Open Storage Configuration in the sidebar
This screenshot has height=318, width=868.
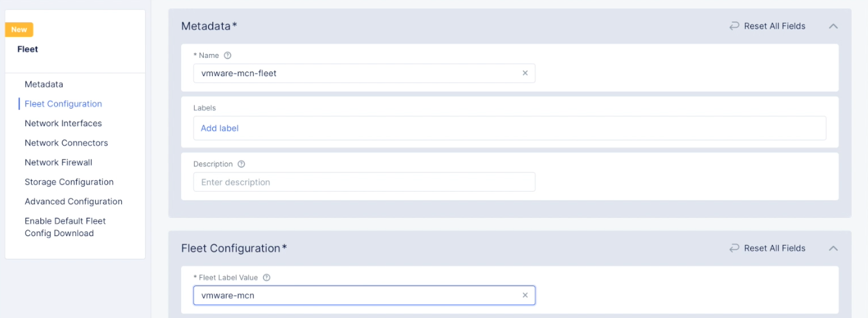[69, 182]
